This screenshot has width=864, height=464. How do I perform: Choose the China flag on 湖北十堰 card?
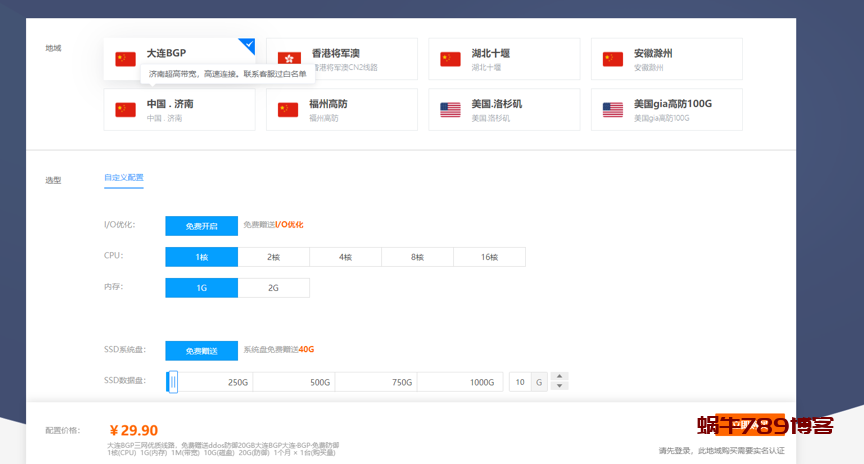(451, 59)
